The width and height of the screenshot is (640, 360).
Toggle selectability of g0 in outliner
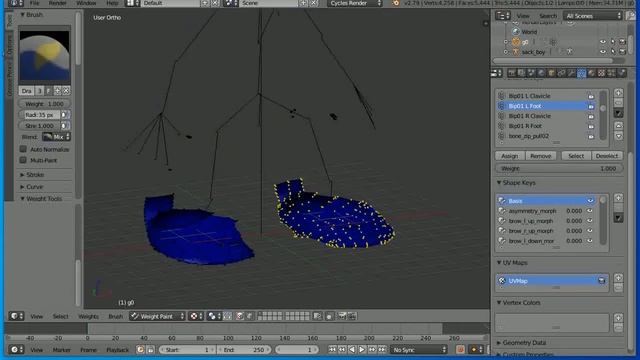pyautogui.click(x=613, y=42)
